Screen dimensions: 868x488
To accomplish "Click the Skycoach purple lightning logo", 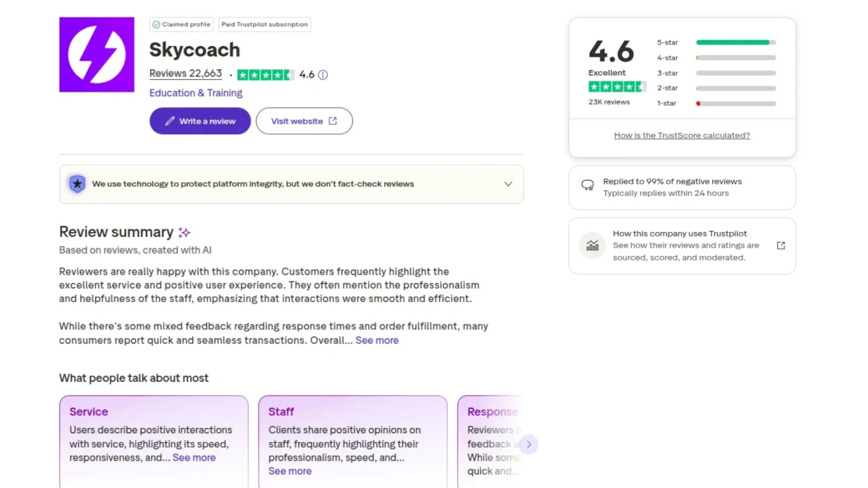I will 97,55.
